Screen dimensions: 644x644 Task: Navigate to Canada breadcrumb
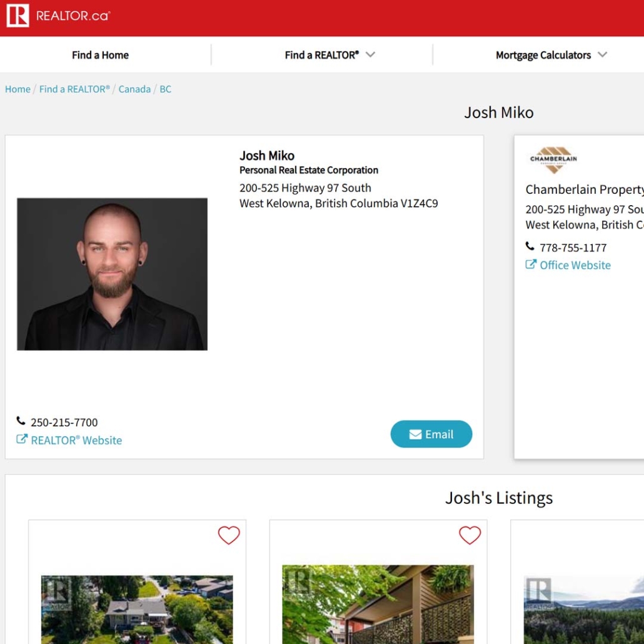click(134, 89)
